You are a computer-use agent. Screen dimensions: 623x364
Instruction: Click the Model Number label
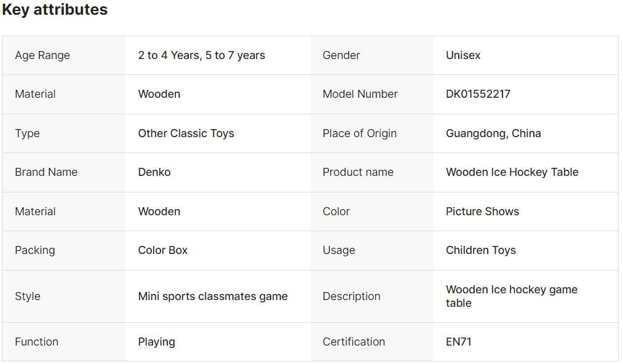(x=360, y=94)
